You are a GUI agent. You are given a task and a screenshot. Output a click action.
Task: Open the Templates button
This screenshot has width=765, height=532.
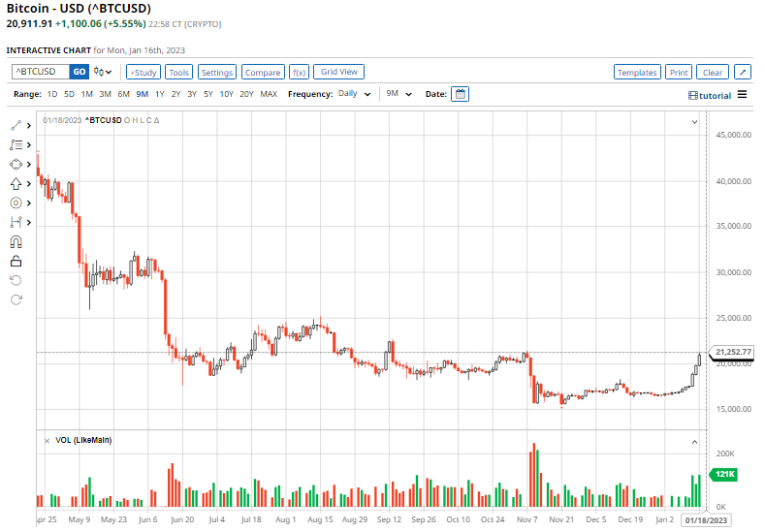coord(637,72)
